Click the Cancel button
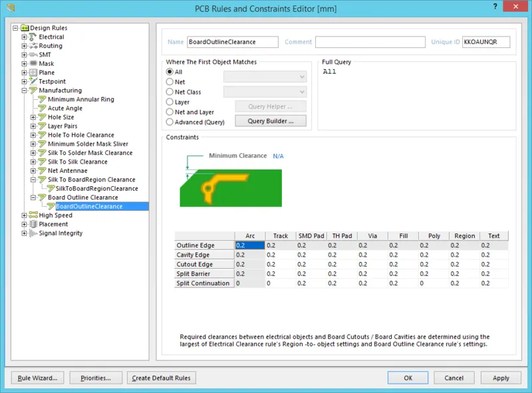 (x=454, y=378)
